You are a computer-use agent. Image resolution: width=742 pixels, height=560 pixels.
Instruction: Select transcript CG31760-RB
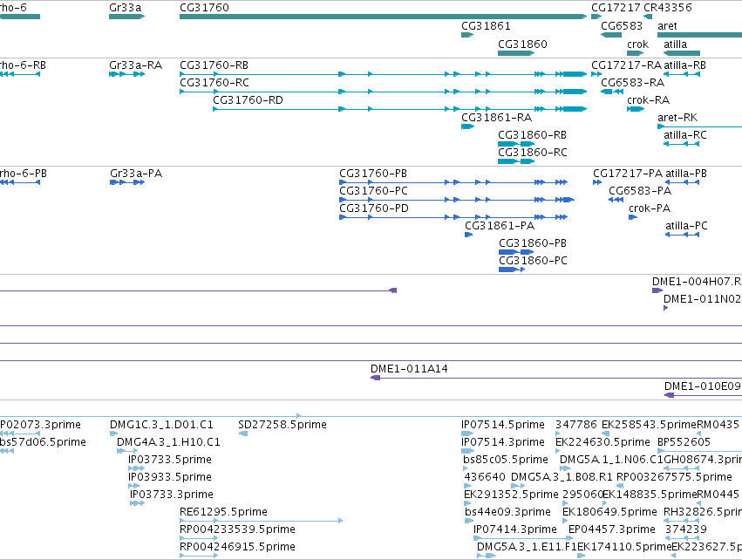click(x=214, y=65)
